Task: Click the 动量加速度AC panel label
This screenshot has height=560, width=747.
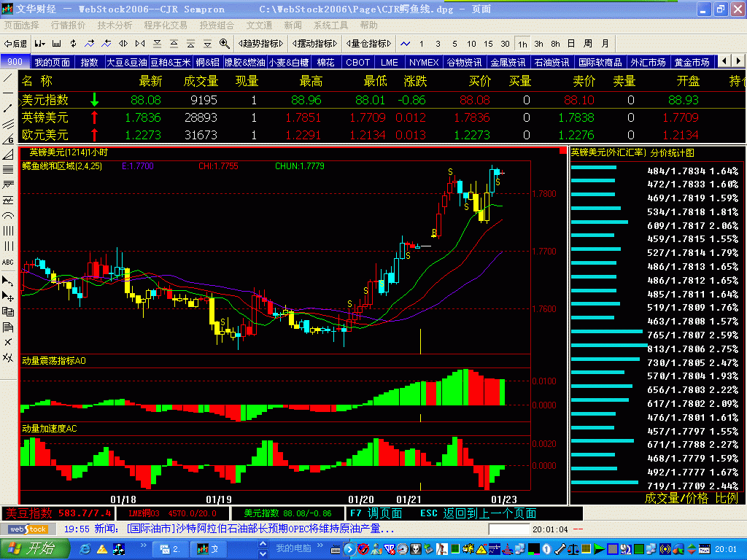Action: (x=49, y=429)
